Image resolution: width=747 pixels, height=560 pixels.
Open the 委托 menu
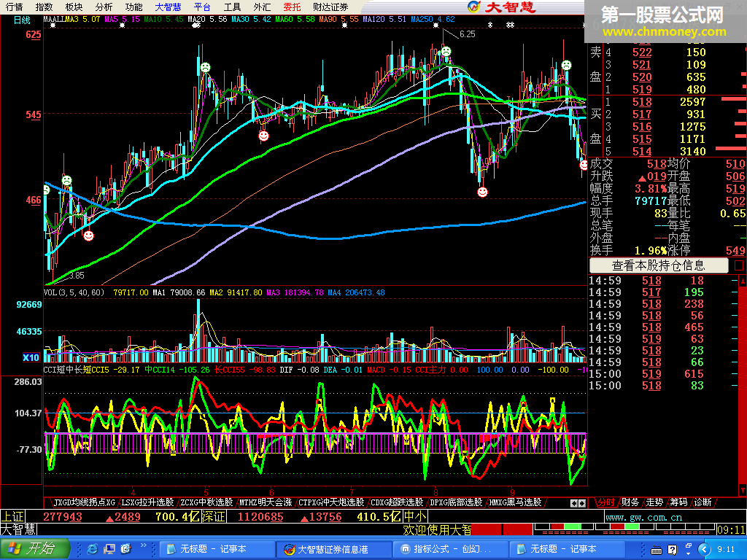click(x=292, y=7)
